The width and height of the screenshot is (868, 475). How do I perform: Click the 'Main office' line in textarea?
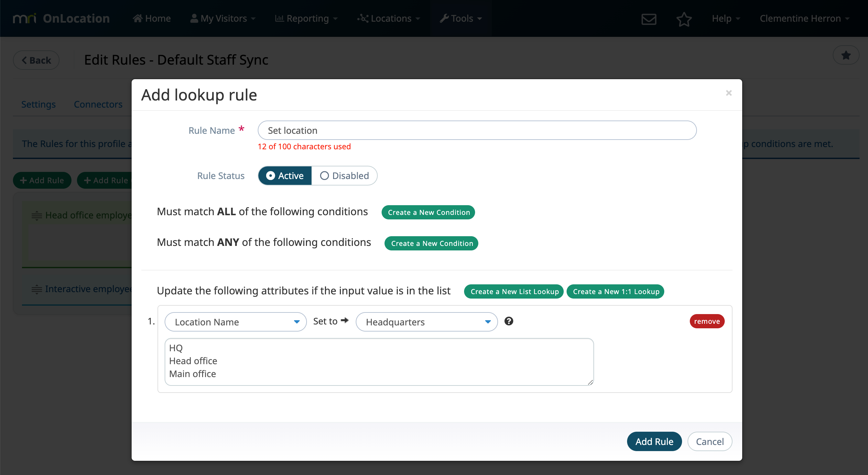pyautogui.click(x=192, y=374)
